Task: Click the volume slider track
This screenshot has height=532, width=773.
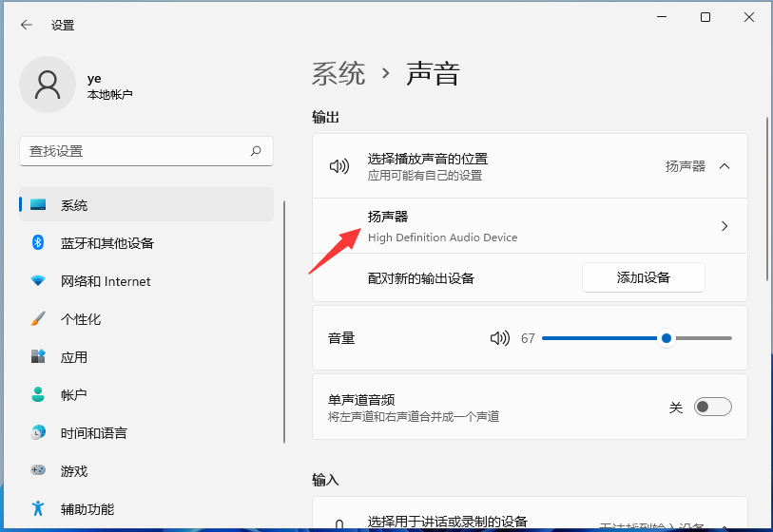Action: [599, 338]
